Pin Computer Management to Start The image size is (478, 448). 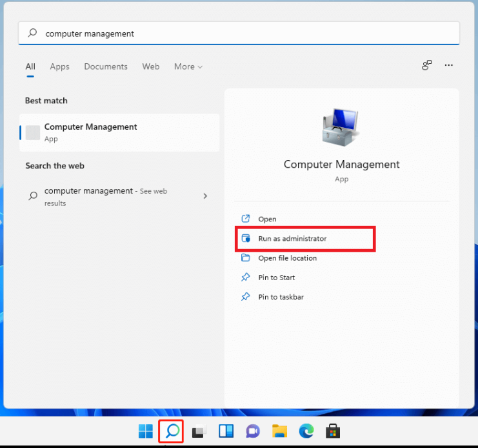(276, 278)
